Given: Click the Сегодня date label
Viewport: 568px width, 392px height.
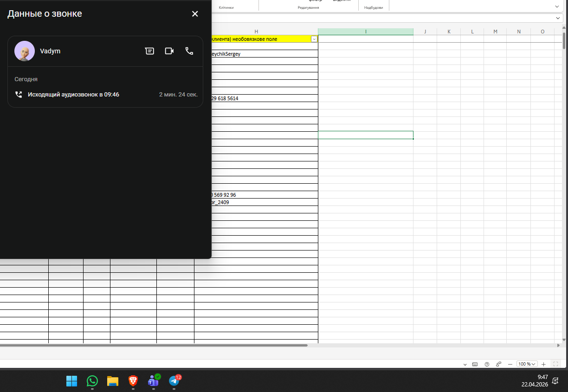Looking at the screenshot, I should (26, 79).
